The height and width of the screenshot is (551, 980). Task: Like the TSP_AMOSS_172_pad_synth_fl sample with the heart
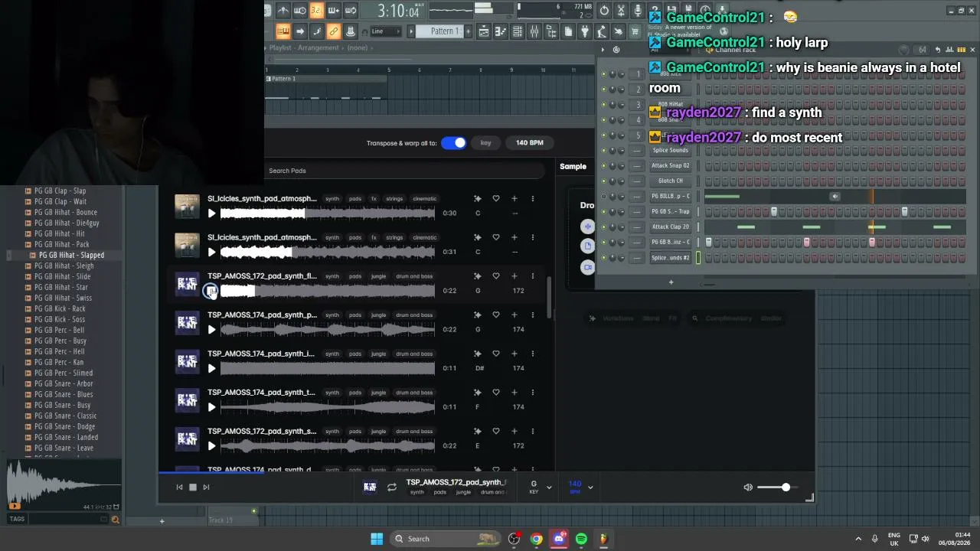pos(496,276)
